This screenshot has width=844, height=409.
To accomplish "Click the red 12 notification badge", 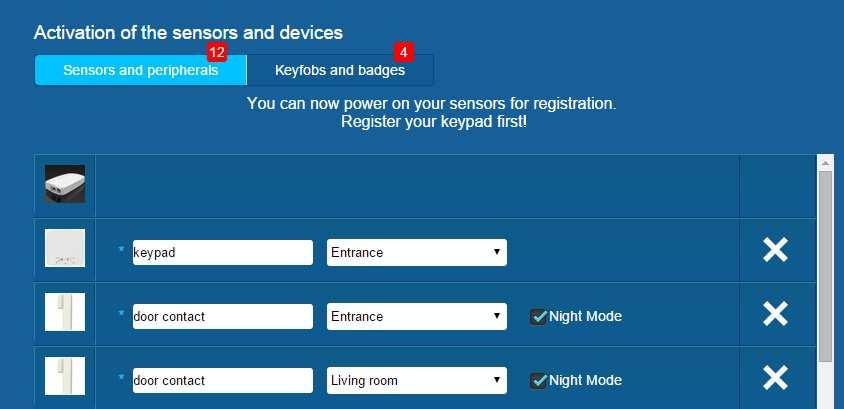I will click(x=216, y=53).
